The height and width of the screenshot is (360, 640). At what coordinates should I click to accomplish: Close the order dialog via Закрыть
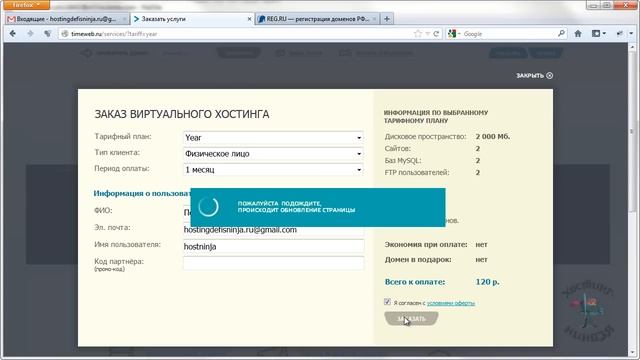click(x=534, y=76)
